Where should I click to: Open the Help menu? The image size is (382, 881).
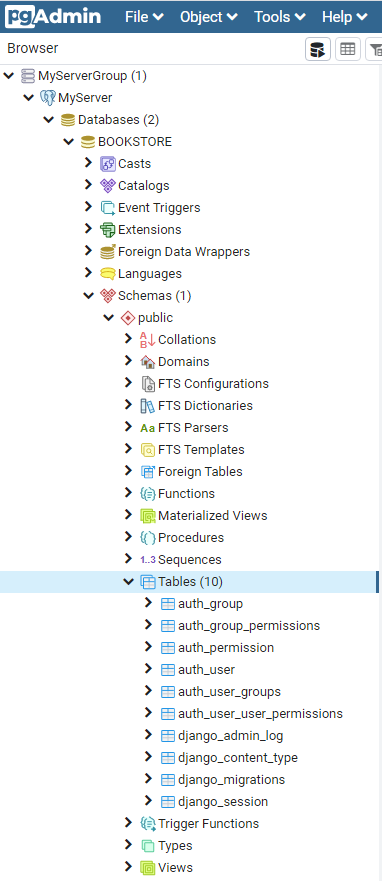coord(344,17)
